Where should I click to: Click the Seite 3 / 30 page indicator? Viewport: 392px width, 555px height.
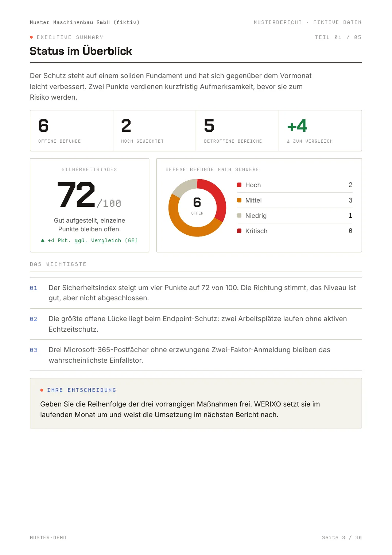(x=342, y=537)
